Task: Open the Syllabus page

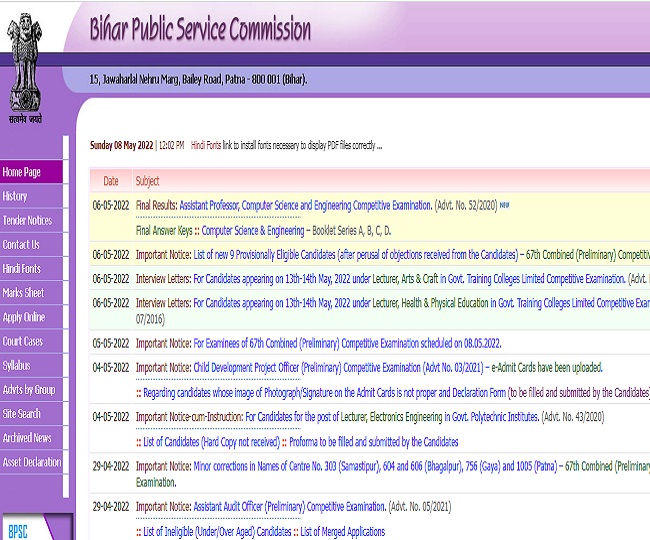Action: pos(17,365)
